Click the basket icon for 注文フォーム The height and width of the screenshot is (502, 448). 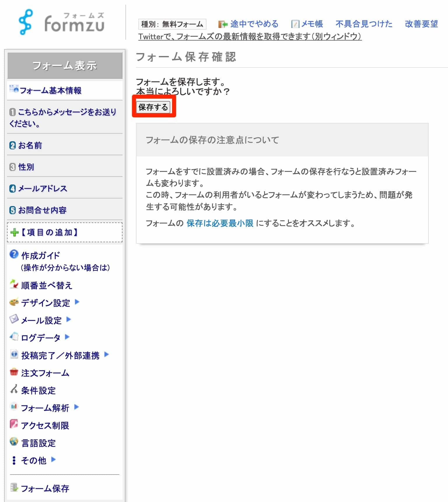coord(14,372)
